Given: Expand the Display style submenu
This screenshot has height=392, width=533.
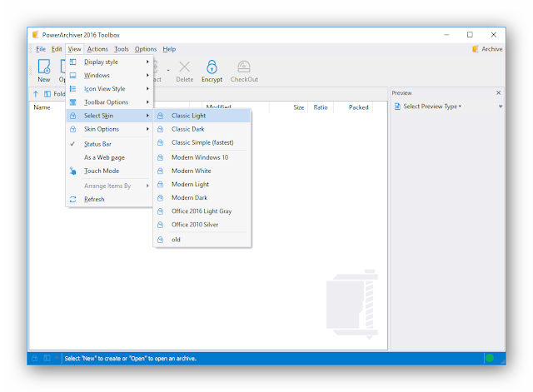Looking at the screenshot, I should (x=110, y=62).
